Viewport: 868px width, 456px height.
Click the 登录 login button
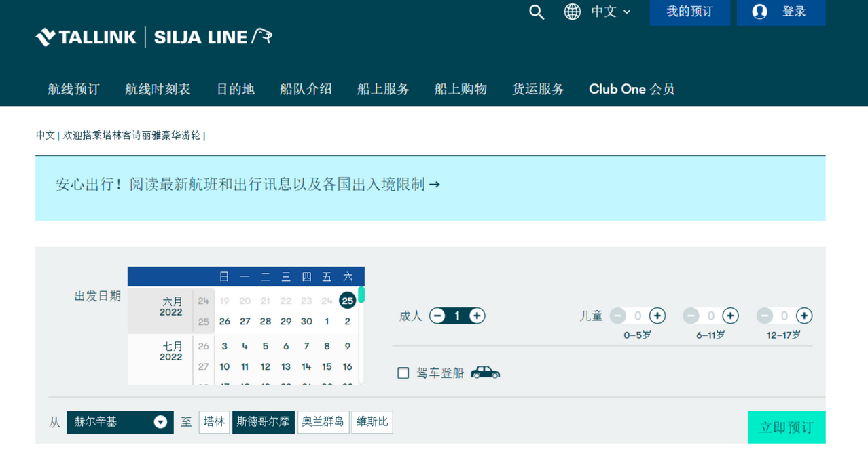click(781, 12)
